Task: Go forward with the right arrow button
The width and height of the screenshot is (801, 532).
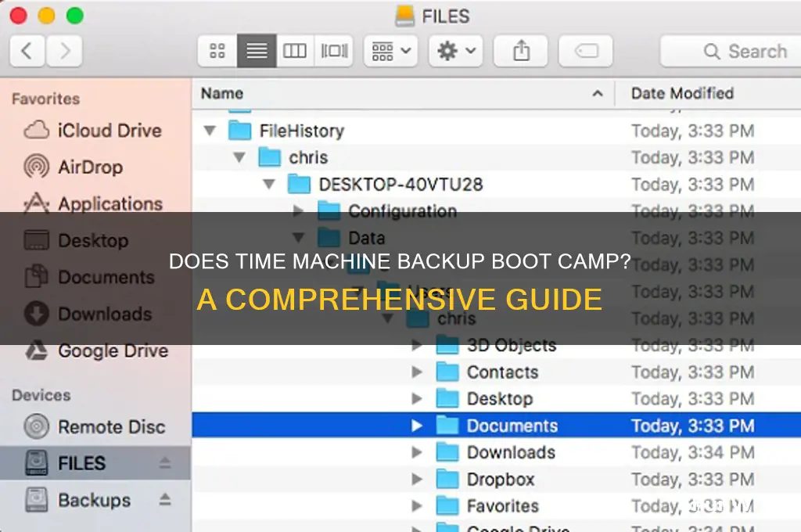Action: pos(64,51)
